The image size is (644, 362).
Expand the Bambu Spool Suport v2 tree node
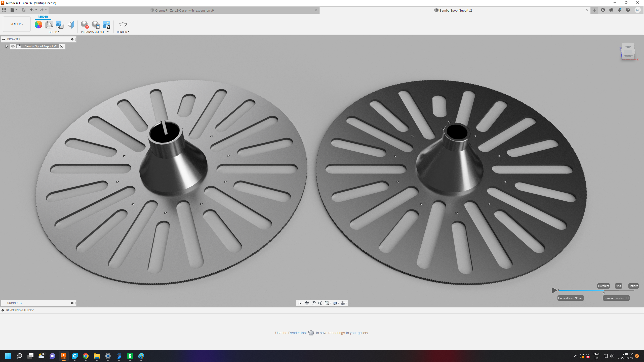[x=7, y=46]
